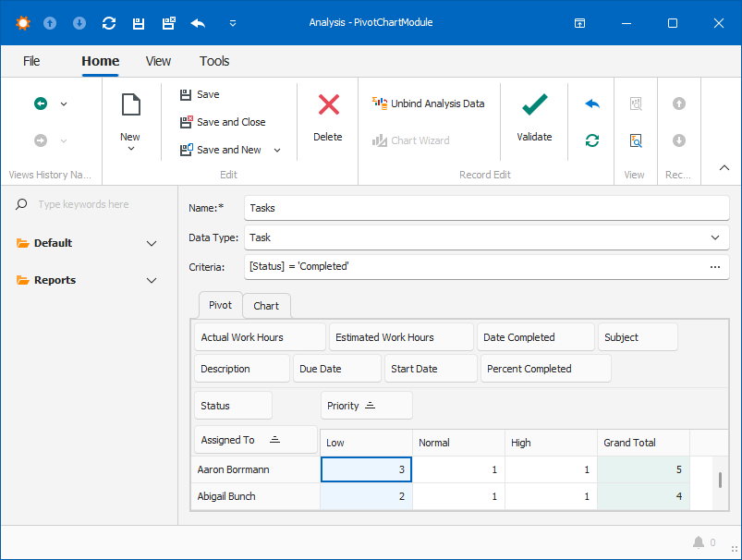This screenshot has width=742, height=560.
Task: Click the Refresh icon below undo
Action: (x=592, y=140)
